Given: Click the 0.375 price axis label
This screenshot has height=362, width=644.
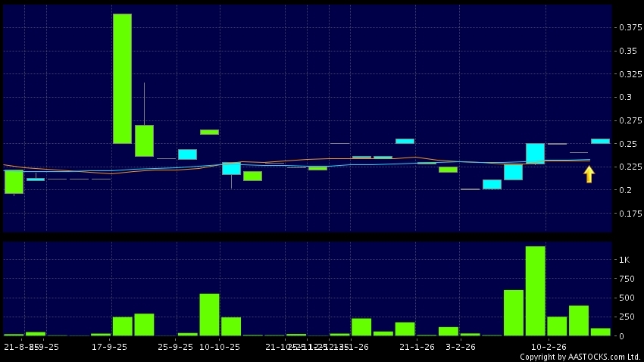Looking at the screenshot, I should (627, 27).
